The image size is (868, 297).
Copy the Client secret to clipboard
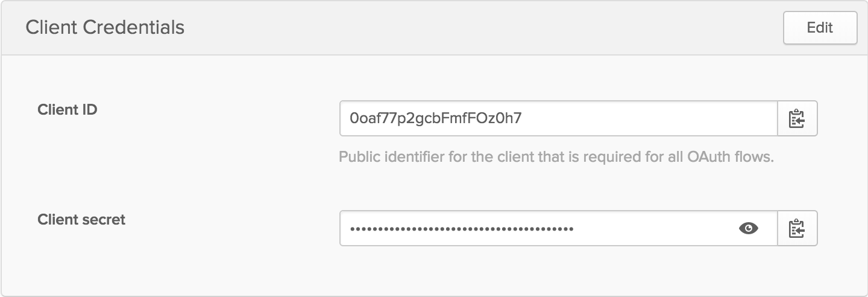click(797, 228)
